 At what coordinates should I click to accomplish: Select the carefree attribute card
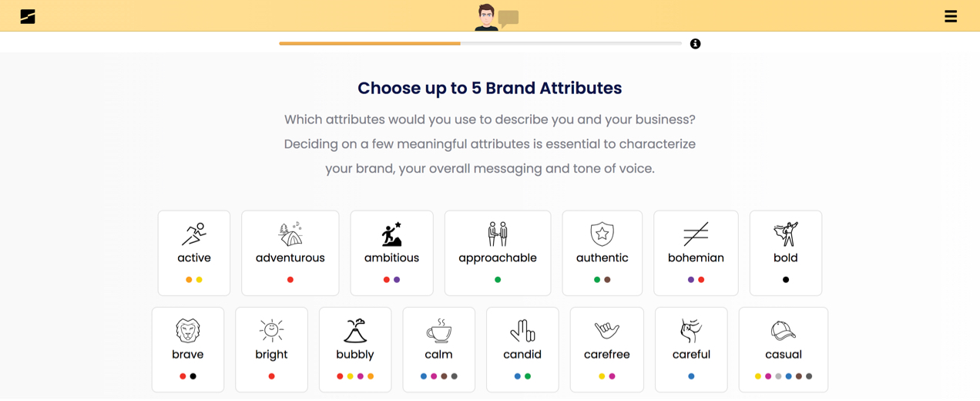[x=607, y=350]
